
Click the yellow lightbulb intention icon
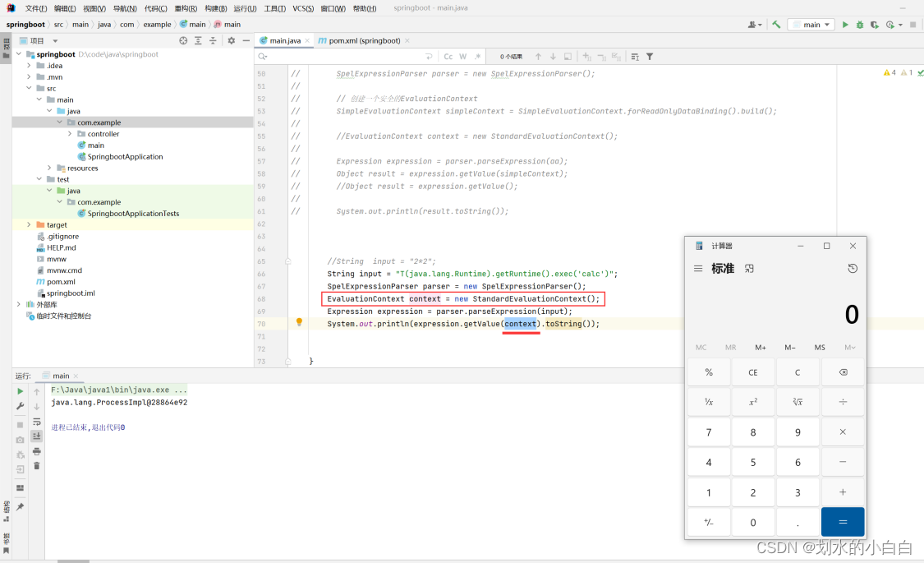pyautogui.click(x=299, y=322)
